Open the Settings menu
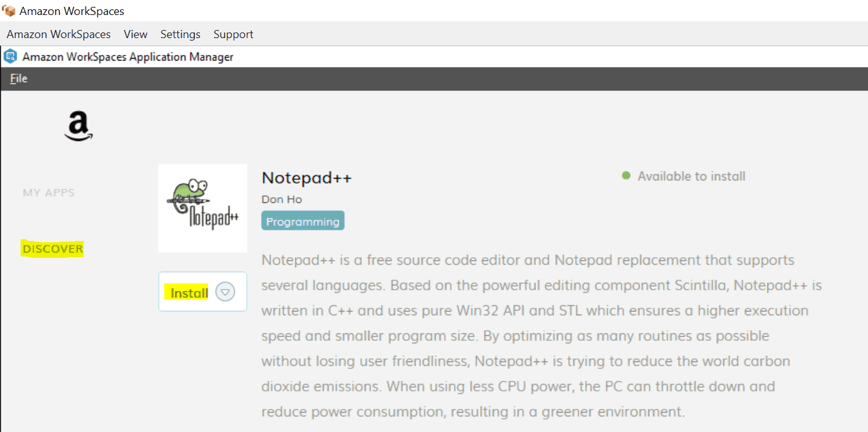This screenshot has height=432, width=868. [x=180, y=34]
